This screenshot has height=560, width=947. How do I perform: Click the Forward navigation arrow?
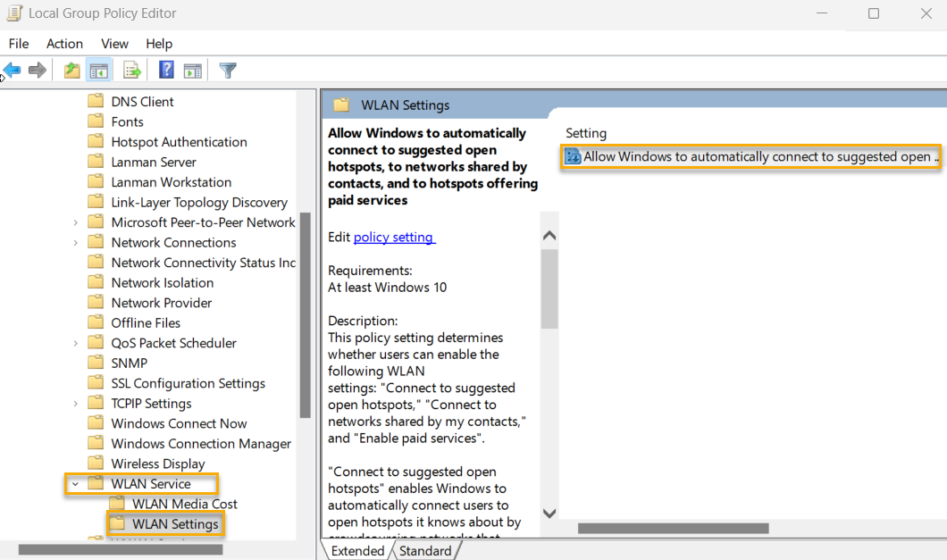[35, 70]
